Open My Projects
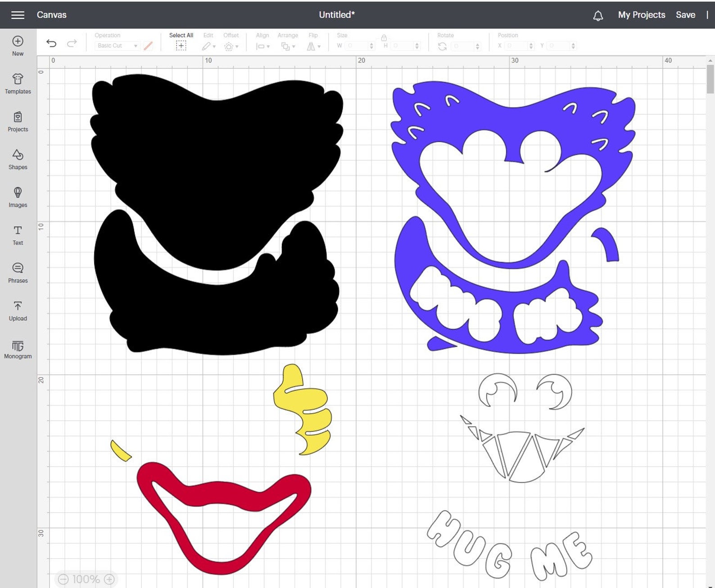Image resolution: width=715 pixels, height=588 pixels. point(641,15)
